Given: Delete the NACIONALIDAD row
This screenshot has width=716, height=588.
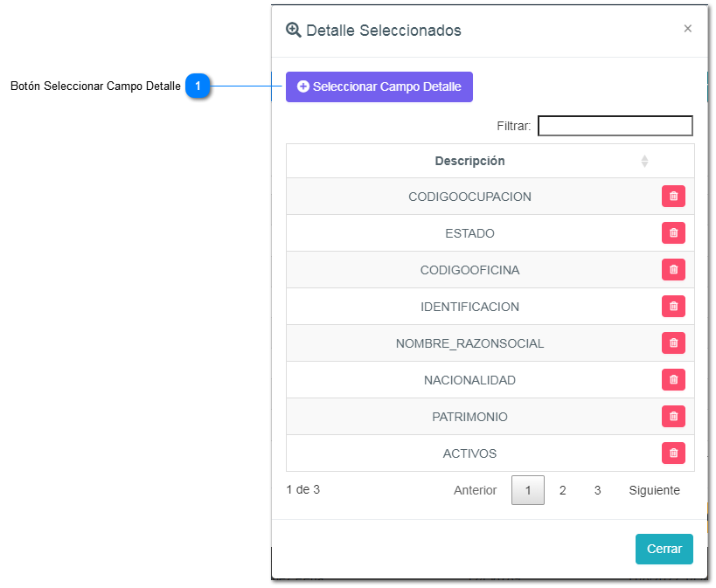Looking at the screenshot, I should click(673, 380).
